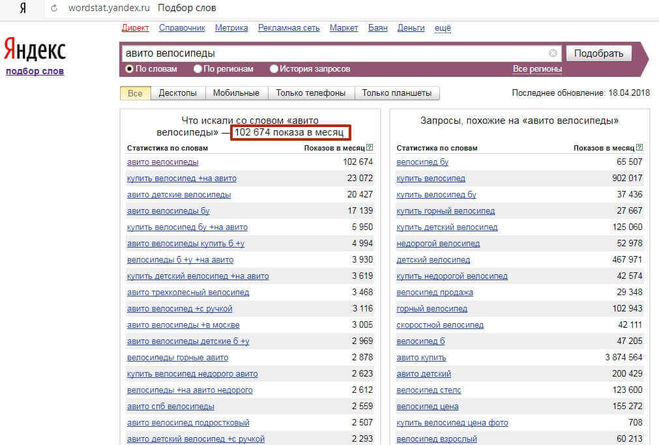The height and width of the screenshot is (445, 659).
Task: Open 'велосипеды б +у +на авито' link
Action: pos(180,260)
